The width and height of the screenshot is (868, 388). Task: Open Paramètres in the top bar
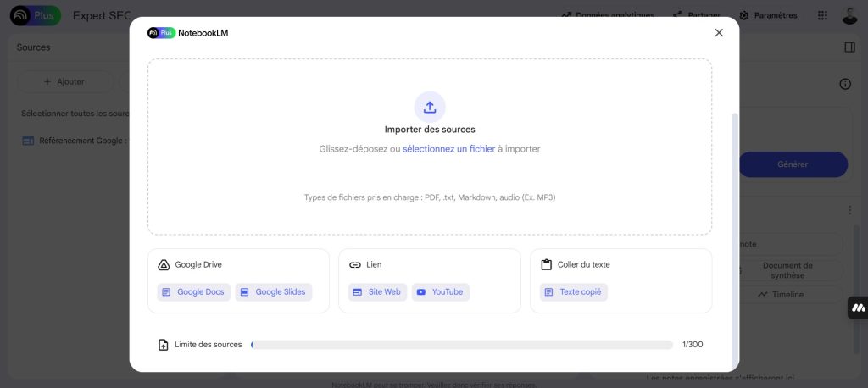tap(768, 15)
